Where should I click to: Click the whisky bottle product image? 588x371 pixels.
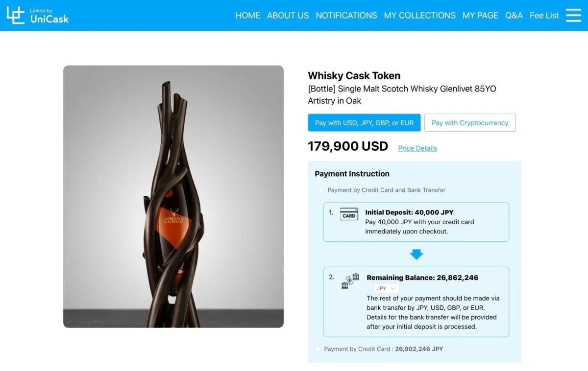pos(173,196)
